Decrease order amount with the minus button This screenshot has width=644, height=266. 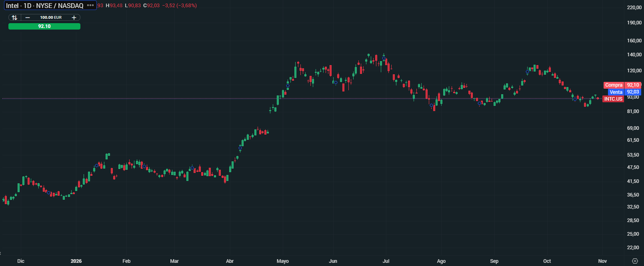28,18
